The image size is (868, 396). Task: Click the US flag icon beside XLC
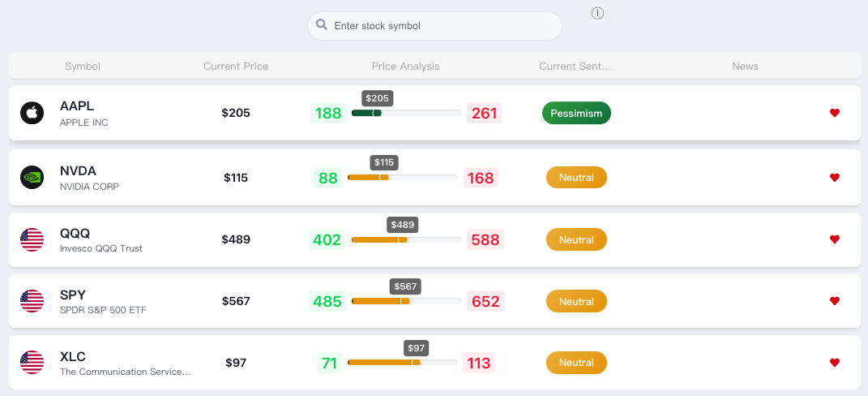point(32,362)
